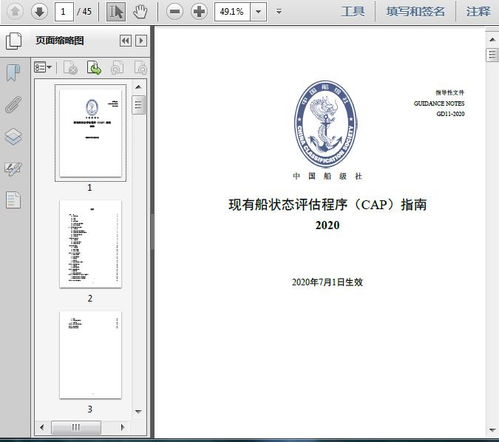This screenshot has height=442, width=499.
Task: Click the China Classification Society logo
Action: [326, 124]
